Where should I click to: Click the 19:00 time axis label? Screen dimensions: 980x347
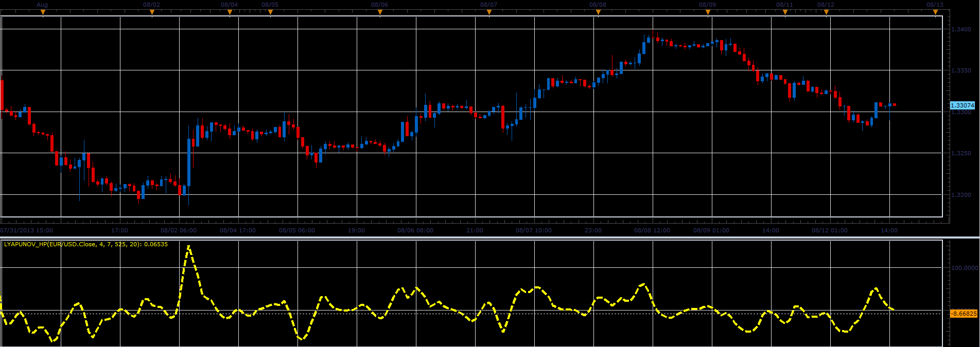(x=357, y=230)
